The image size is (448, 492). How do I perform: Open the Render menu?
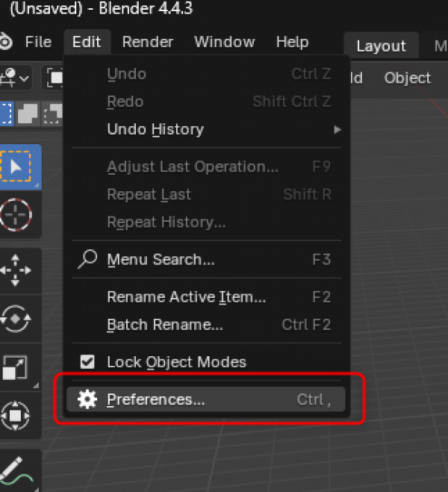pos(148,42)
